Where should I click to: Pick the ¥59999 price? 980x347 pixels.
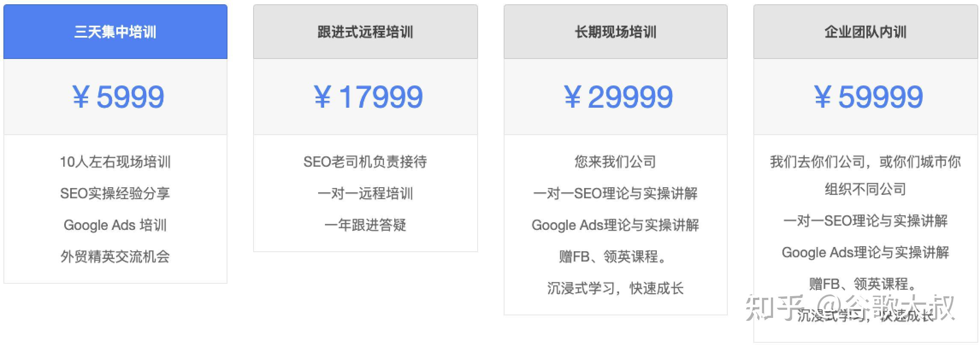[x=868, y=97]
